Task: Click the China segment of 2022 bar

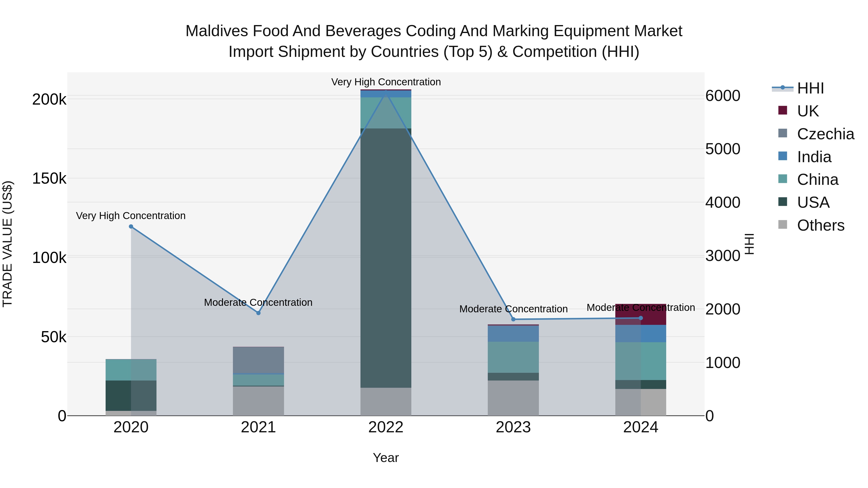Action: click(386, 113)
